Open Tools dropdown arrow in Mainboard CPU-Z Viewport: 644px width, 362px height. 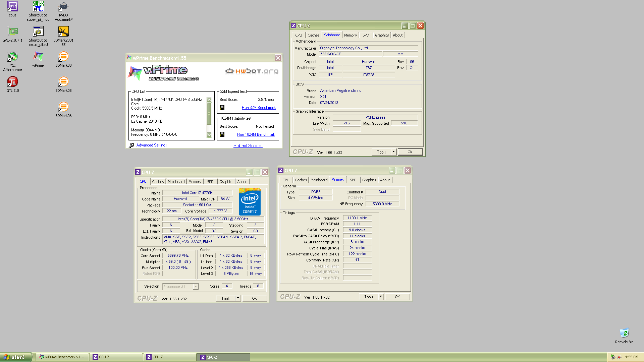tap(393, 152)
